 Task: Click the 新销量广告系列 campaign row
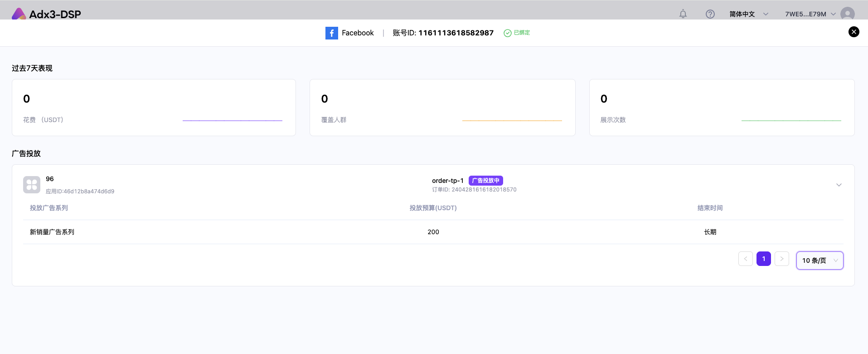[x=52, y=232]
